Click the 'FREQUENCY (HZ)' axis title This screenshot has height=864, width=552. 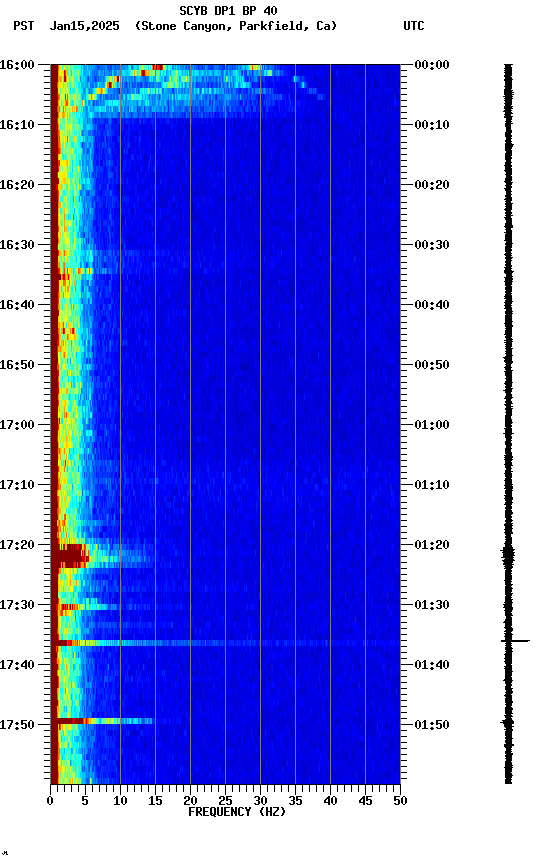pyautogui.click(x=237, y=812)
